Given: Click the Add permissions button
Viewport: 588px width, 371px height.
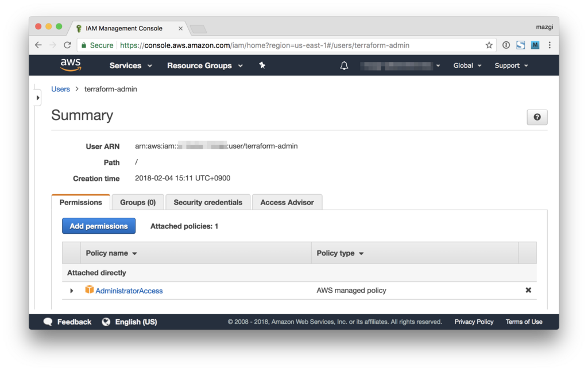Looking at the screenshot, I should tap(99, 226).
